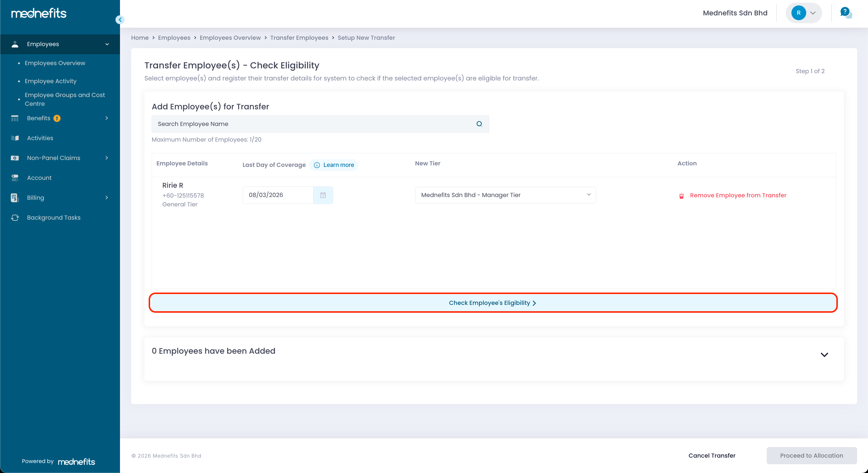Collapse the Employees sidebar menu
The height and width of the screenshot is (473, 868).
(107, 44)
